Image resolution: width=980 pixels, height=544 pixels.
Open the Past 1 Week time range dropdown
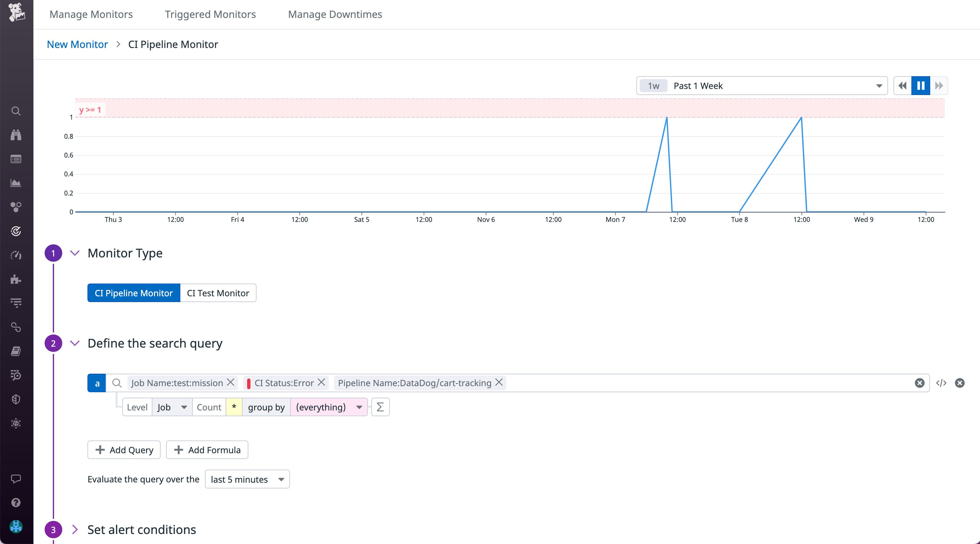pos(761,86)
